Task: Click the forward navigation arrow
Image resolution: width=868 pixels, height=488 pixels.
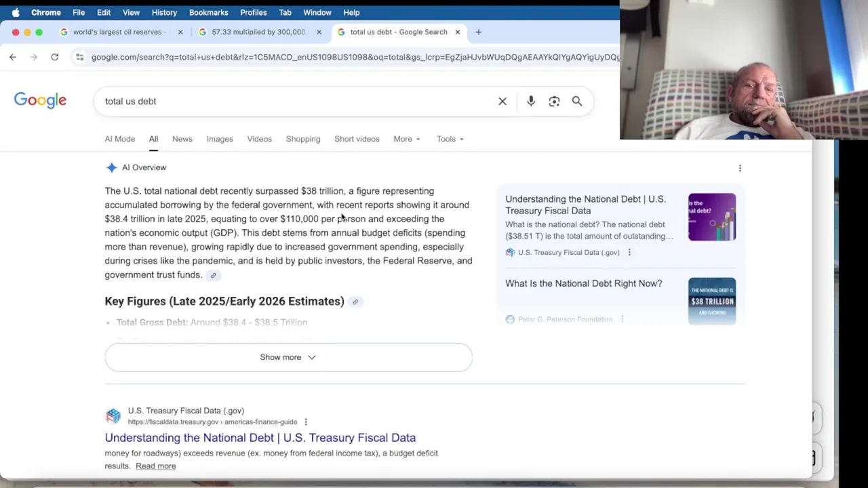Action: [33, 57]
